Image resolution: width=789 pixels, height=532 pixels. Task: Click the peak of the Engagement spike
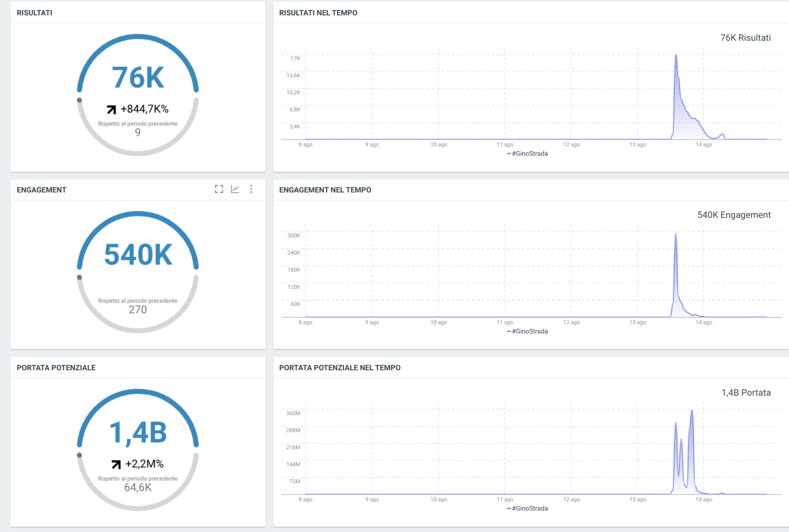tap(676, 234)
